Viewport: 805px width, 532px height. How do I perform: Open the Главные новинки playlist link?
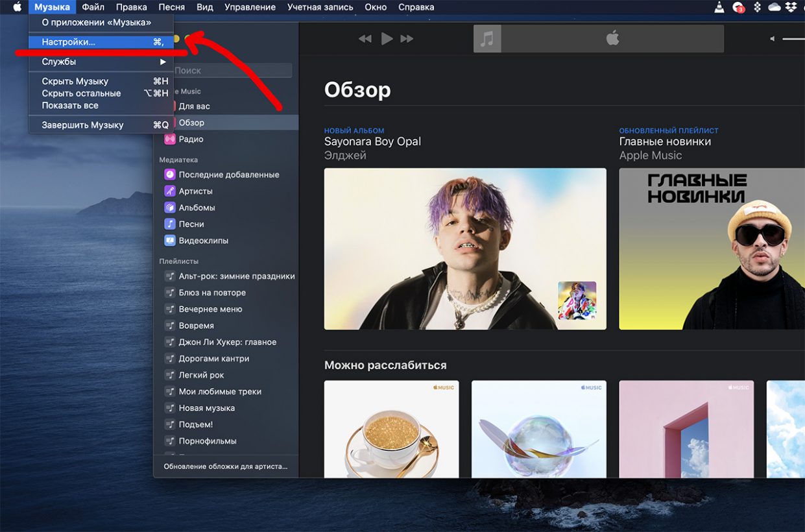tap(665, 141)
